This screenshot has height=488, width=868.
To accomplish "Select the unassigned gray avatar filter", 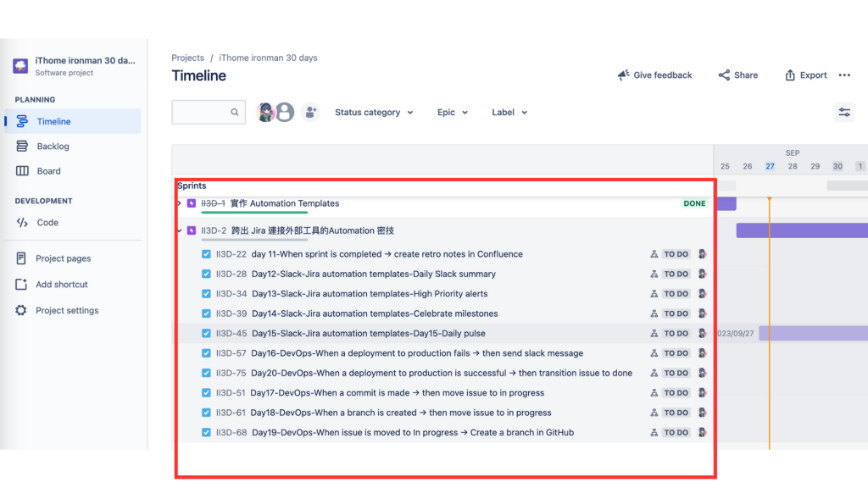I will [x=285, y=113].
